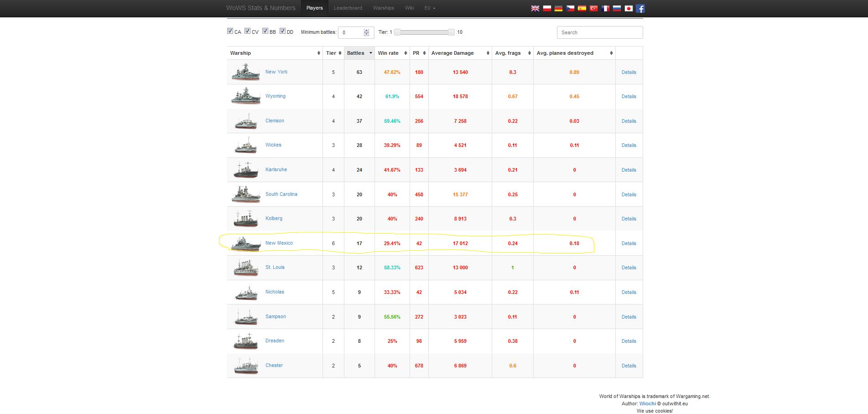Go to WoWS Stats & Numbers home
The width and height of the screenshot is (868, 414).
261,8
